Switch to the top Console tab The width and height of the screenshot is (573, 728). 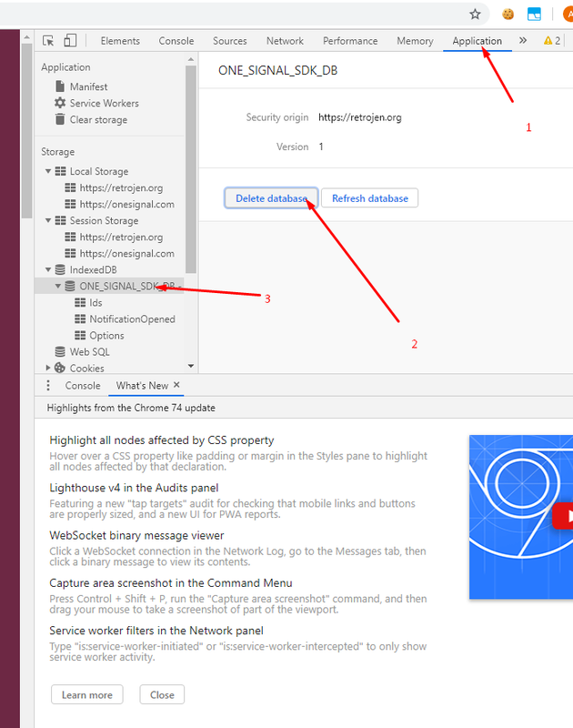[x=176, y=41]
